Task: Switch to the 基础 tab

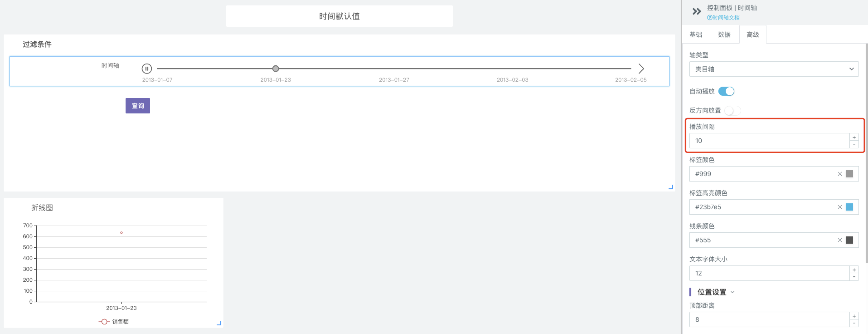Action: (x=696, y=34)
